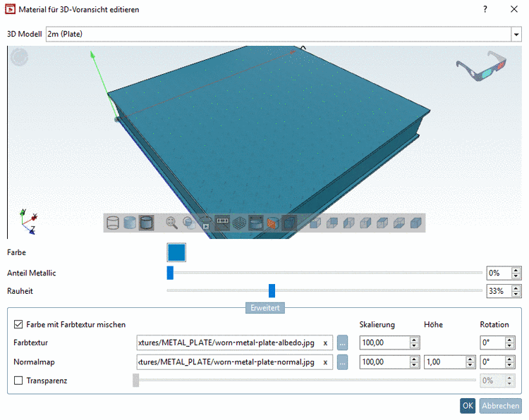Increase Rauheit percentage spinner

click(516, 288)
